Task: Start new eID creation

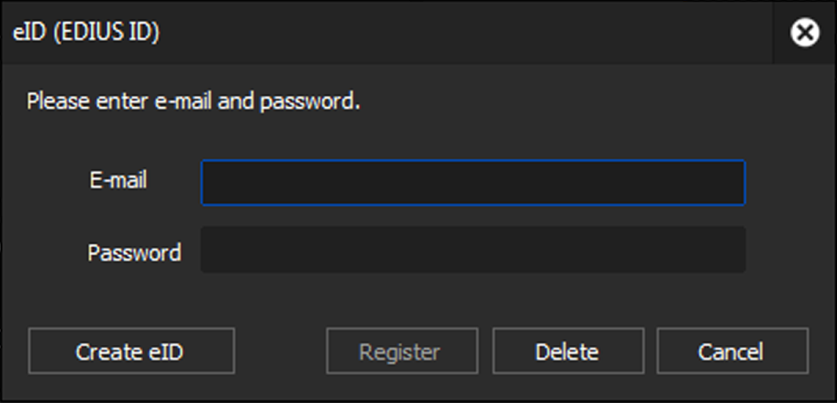Action: point(130,351)
